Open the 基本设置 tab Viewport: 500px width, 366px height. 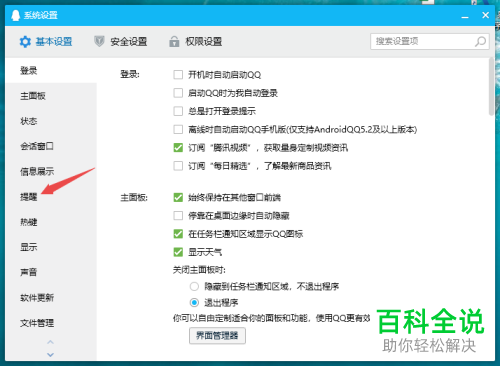[x=46, y=42]
